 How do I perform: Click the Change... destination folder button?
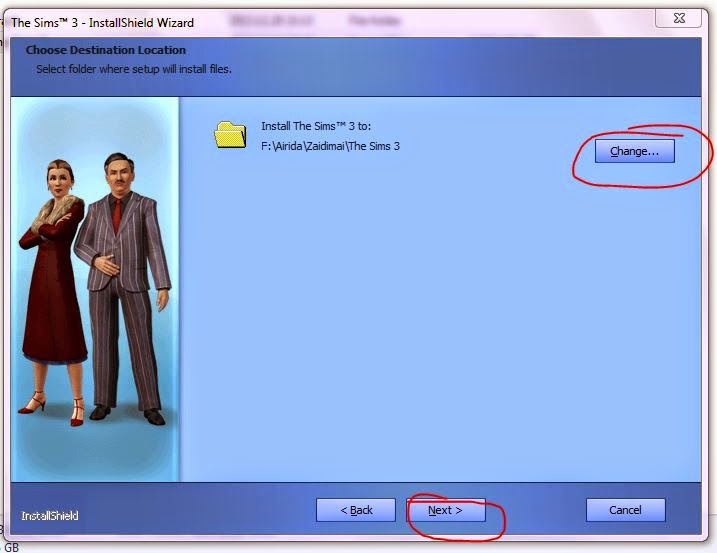click(x=635, y=151)
